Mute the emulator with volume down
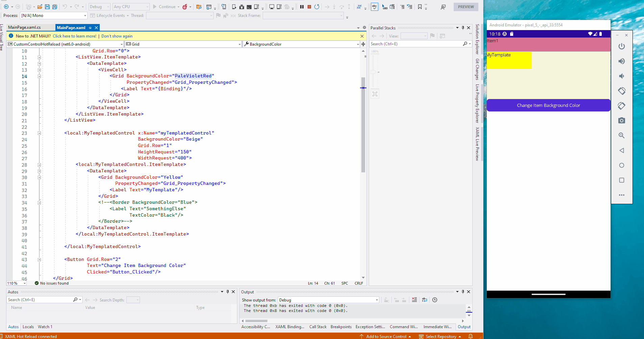 622,76
